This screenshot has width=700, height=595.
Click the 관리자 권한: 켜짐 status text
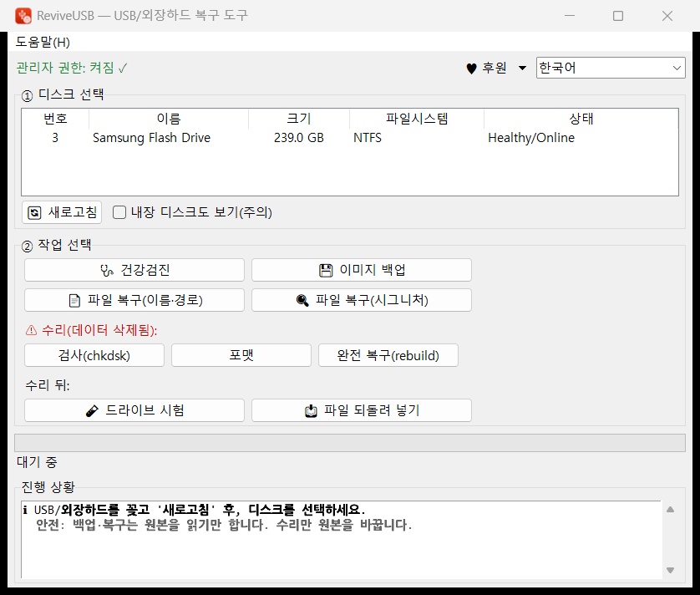coord(72,68)
